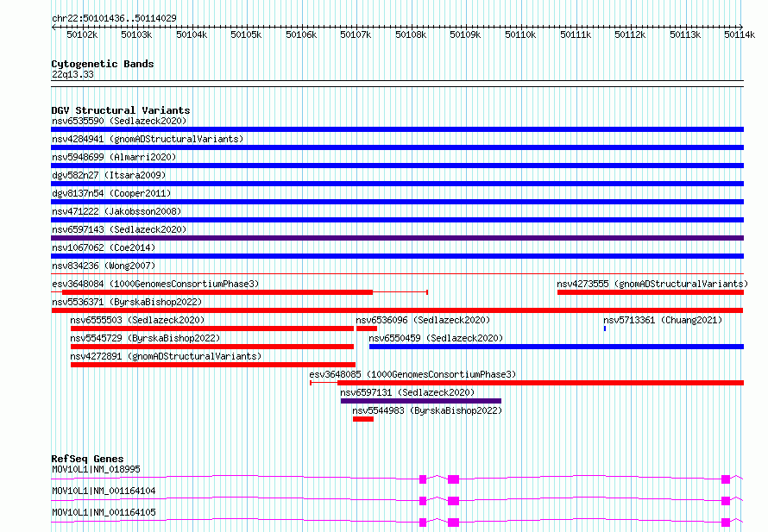
Task: Select the MOV10L1|NM_001164105 transcript label
Action: 104,512
